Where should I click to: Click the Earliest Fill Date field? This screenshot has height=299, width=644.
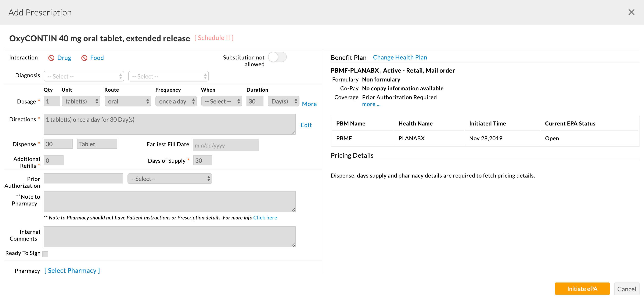(226, 145)
